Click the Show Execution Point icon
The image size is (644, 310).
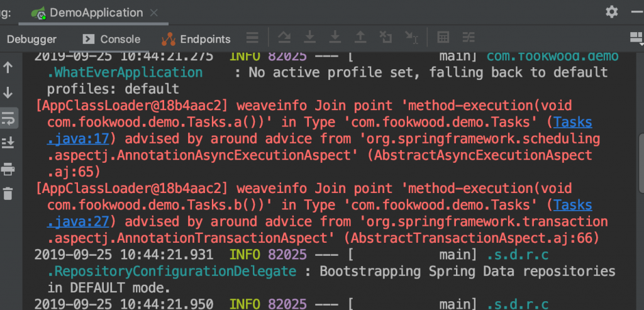pos(252,38)
